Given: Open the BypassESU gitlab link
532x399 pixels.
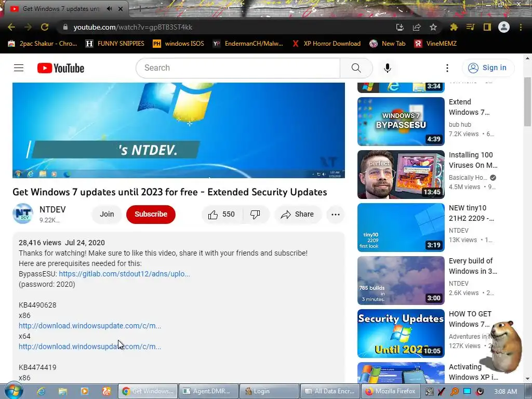Looking at the screenshot, I should (124, 274).
